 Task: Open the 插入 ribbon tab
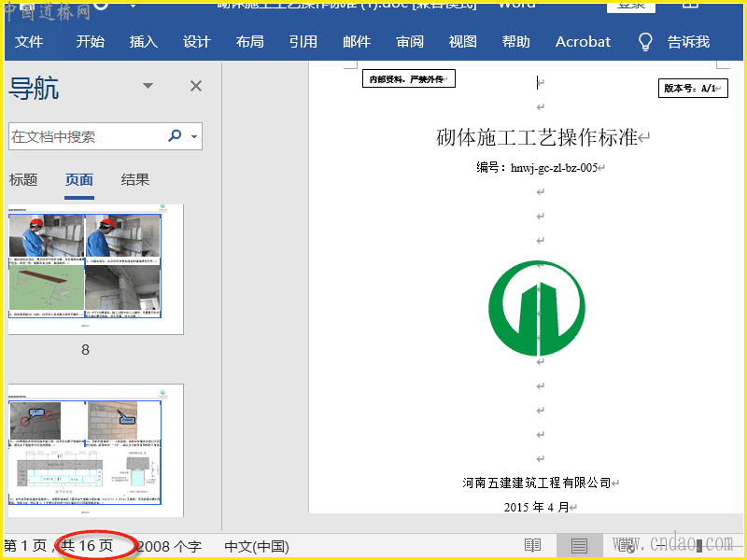[144, 42]
